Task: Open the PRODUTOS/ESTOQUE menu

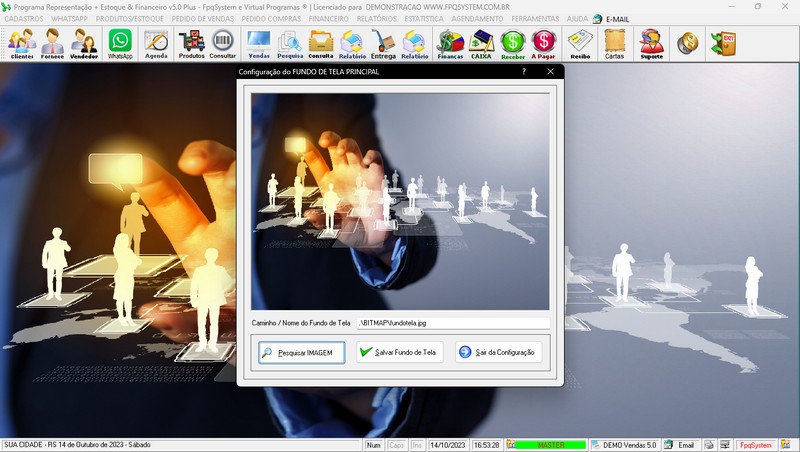Action: (x=130, y=19)
